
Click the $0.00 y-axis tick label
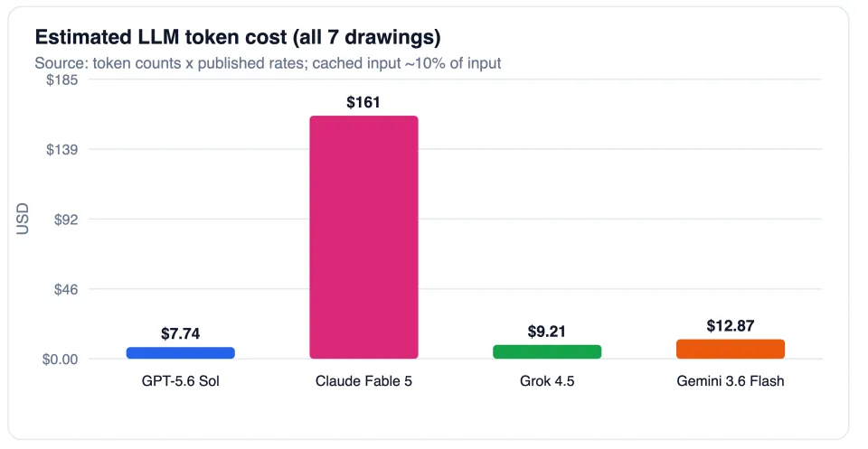click(61, 360)
